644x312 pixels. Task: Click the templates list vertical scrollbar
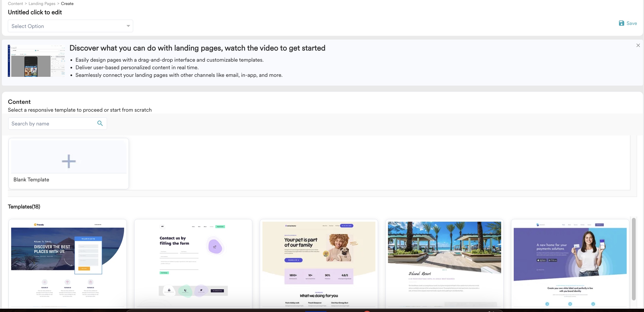[x=634, y=259]
